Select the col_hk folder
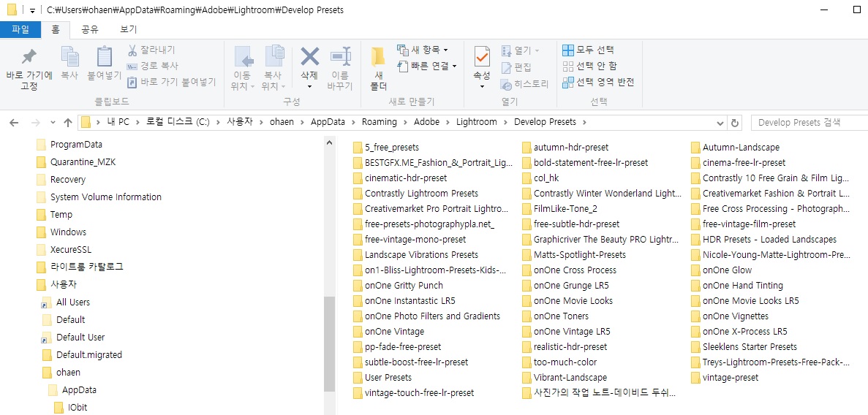 click(x=546, y=178)
